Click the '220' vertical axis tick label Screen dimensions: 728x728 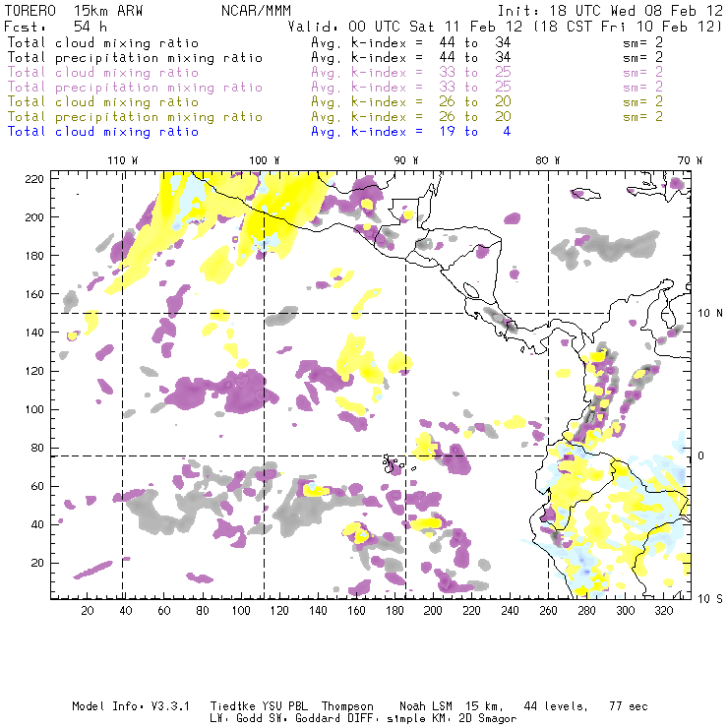(34, 179)
